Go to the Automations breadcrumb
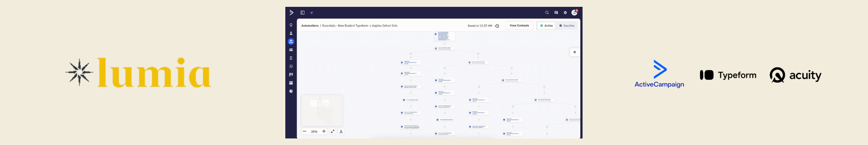The width and height of the screenshot is (868, 145). pos(310,26)
